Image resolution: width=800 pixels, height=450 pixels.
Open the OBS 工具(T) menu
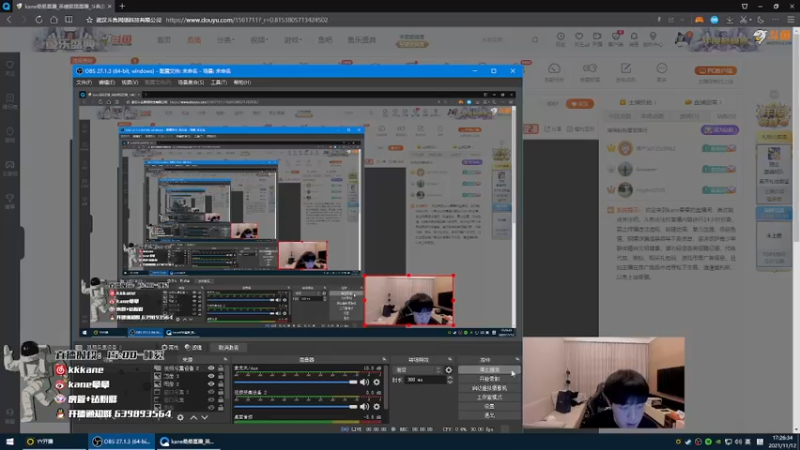[218, 82]
